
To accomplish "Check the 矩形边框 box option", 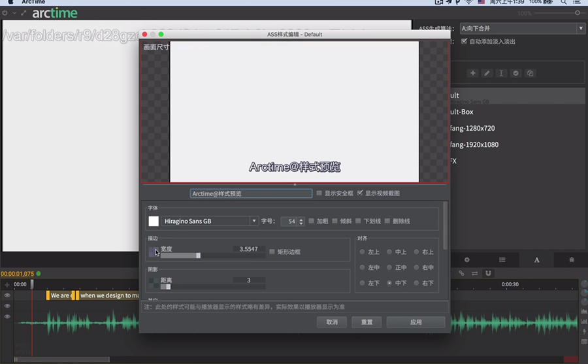I will pos(272,252).
